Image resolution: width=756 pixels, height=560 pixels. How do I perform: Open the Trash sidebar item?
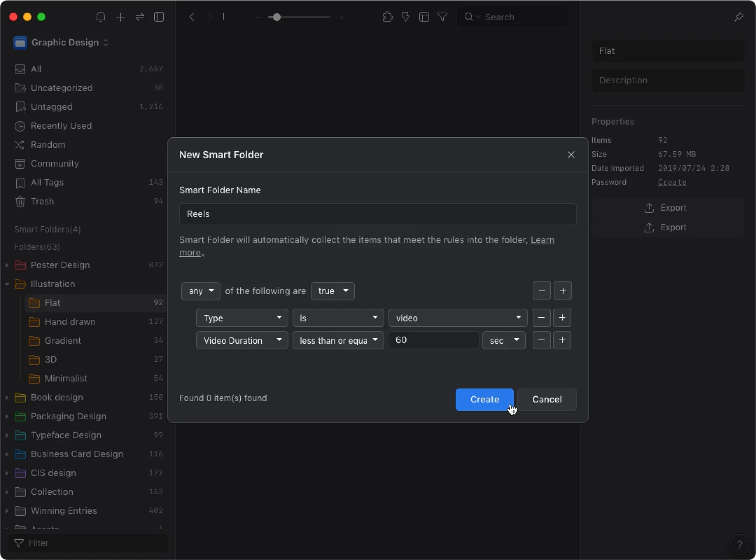[89, 201]
